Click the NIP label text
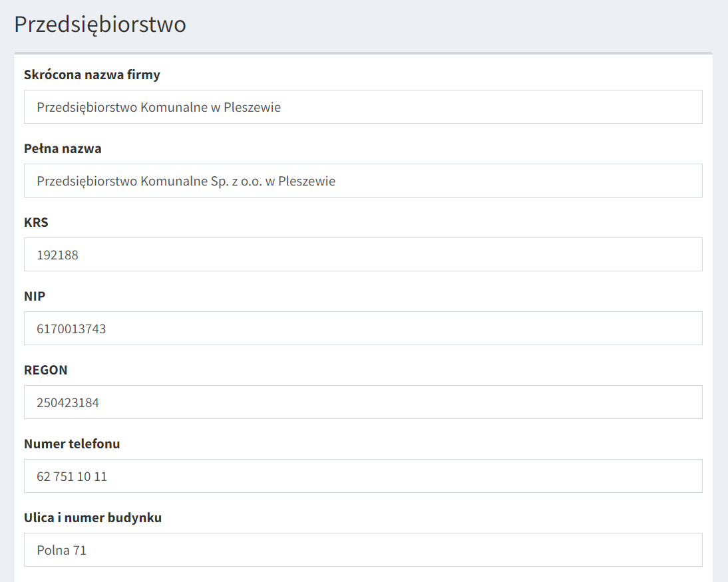This screenshot has height=582, width=728. click(35, 296)
